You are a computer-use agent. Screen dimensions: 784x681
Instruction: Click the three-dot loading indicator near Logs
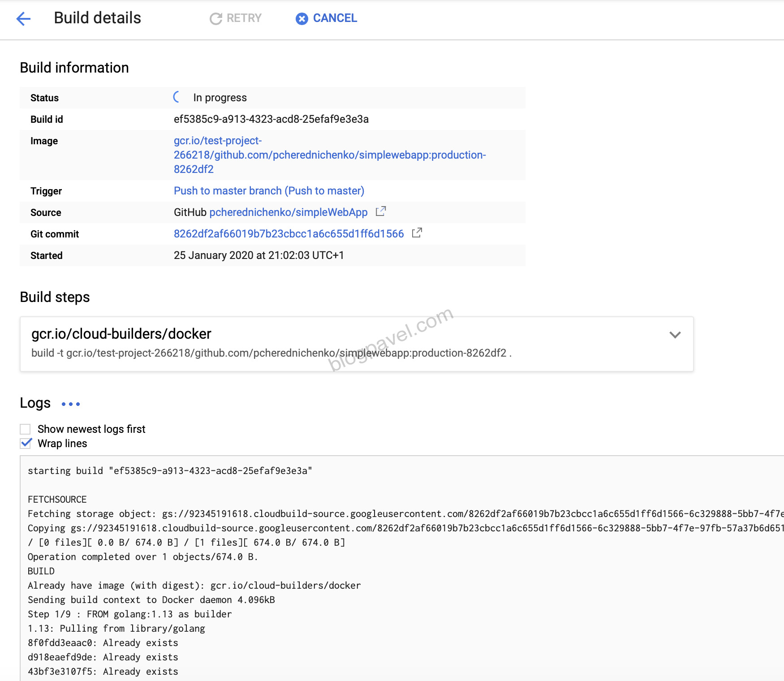point(71,404)
